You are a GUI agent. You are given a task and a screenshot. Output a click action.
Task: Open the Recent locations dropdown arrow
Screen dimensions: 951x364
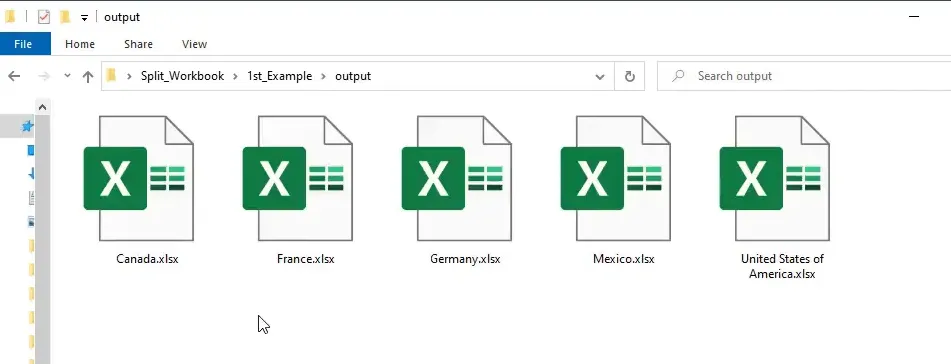click(x=67, y=76)
